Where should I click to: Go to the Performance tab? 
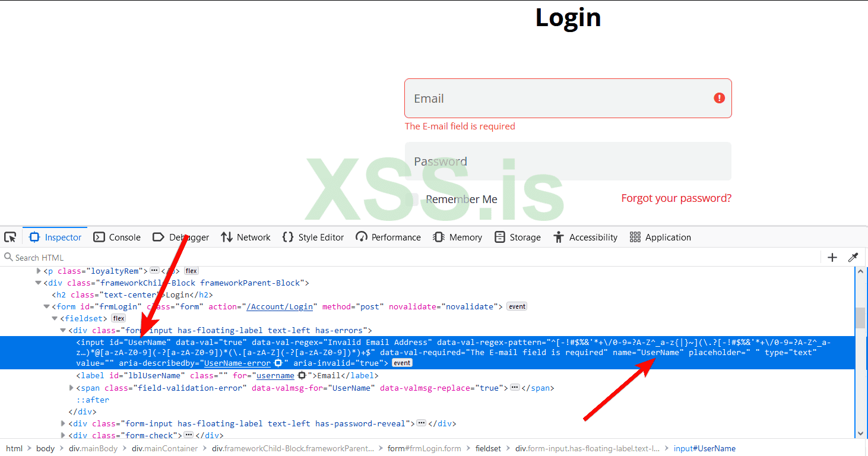pyautogui.click(x=388, y=237)
